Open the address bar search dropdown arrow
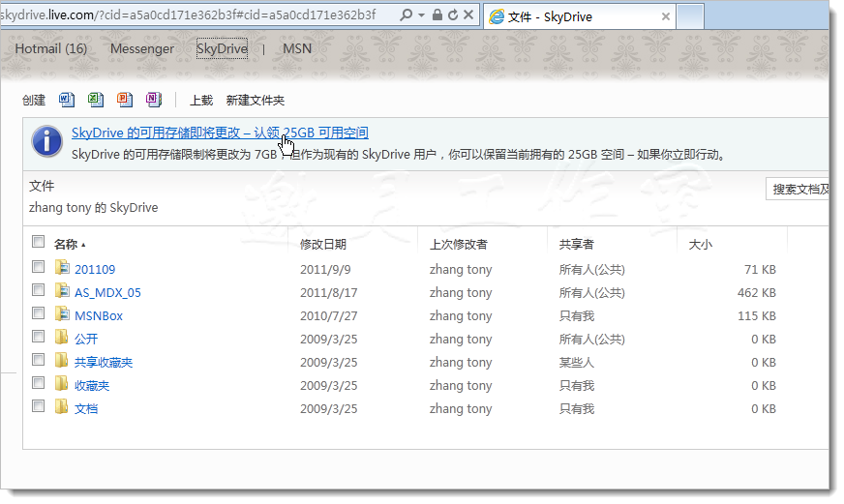Screen dimensions: 844x504 (421, 15)
